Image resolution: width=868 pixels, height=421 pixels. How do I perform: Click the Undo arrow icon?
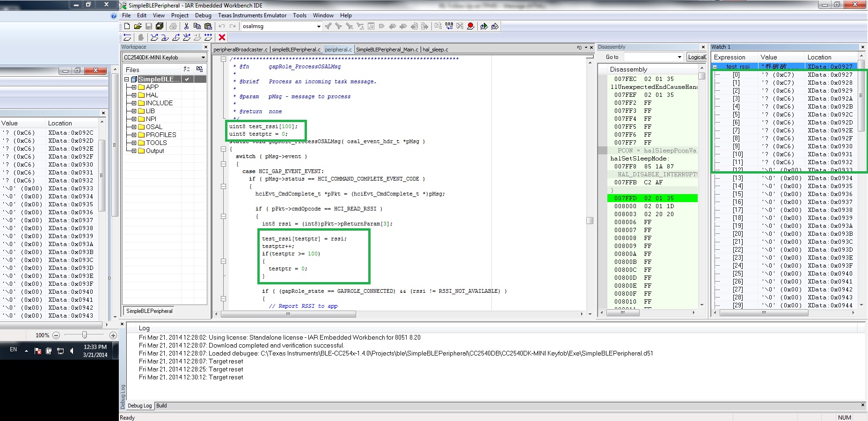coord(222,26)
